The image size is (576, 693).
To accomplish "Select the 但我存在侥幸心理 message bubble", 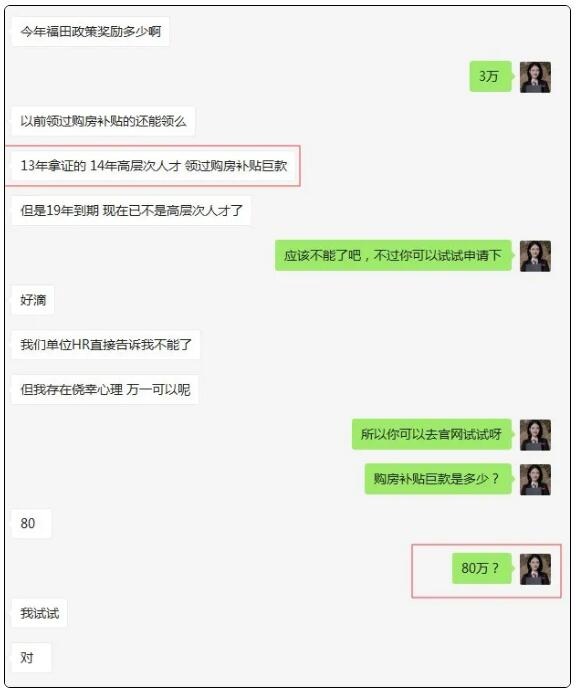I will pos(105,389).
